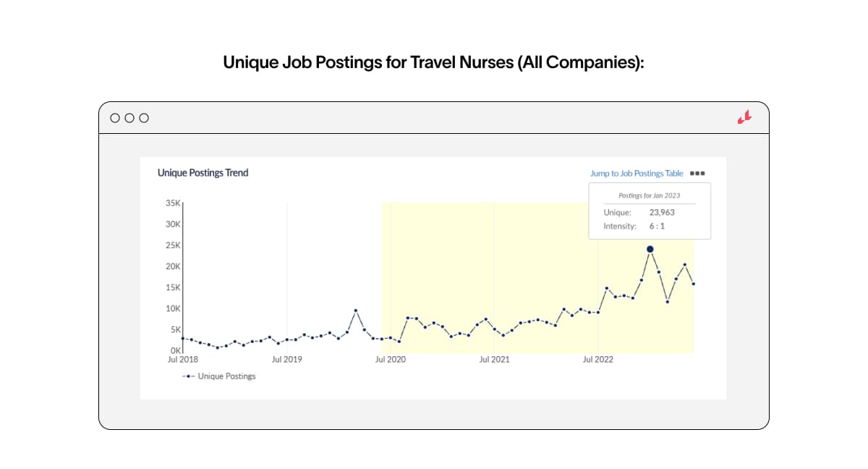Click the Jul 2022 x-axis label
Viewport: 868px width, 469px height.
coord(597,359)
